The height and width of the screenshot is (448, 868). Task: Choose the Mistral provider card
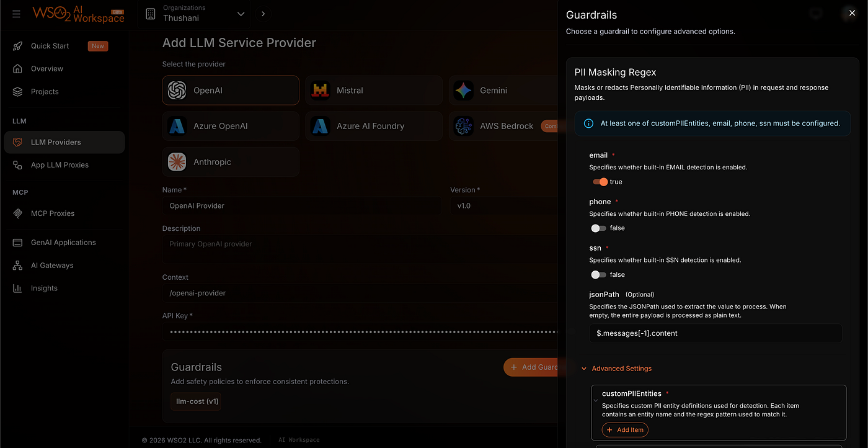coord(374,91)
